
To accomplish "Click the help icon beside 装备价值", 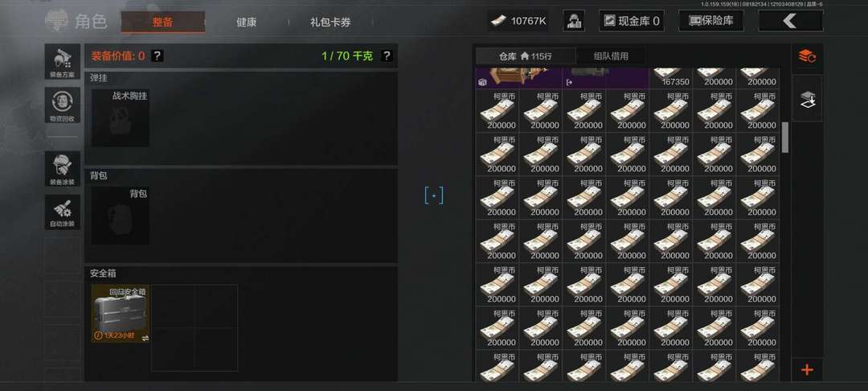I will tap(158, 56).
